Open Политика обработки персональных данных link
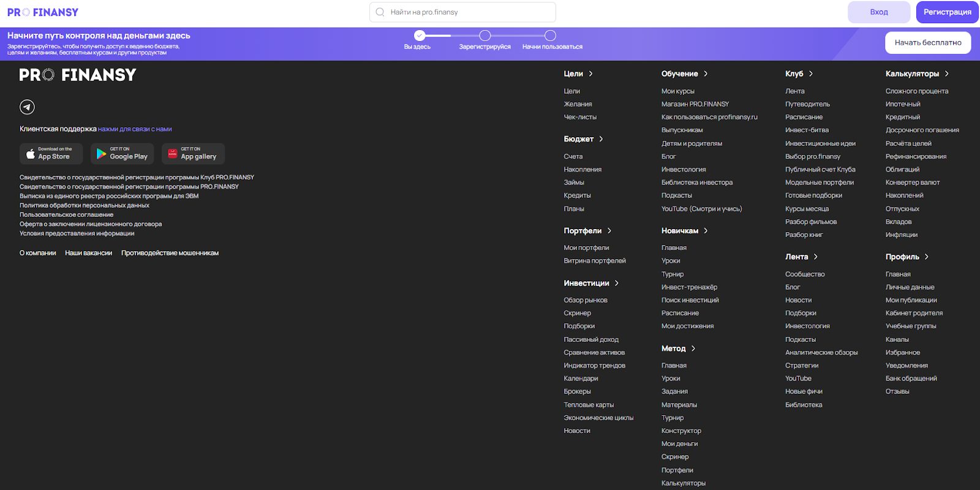Image resolution: width=980 pixels, height=490 pixels. 85,205
